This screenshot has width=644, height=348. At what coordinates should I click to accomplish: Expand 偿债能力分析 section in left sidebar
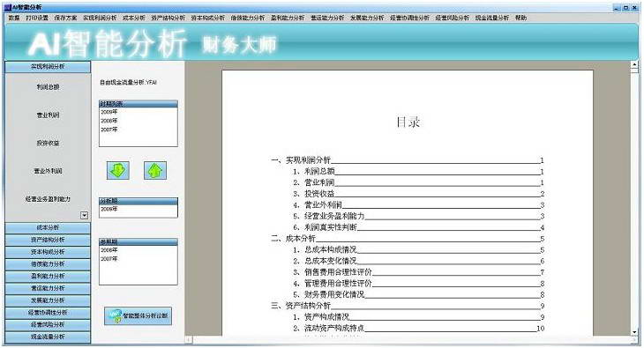point(48,264)
